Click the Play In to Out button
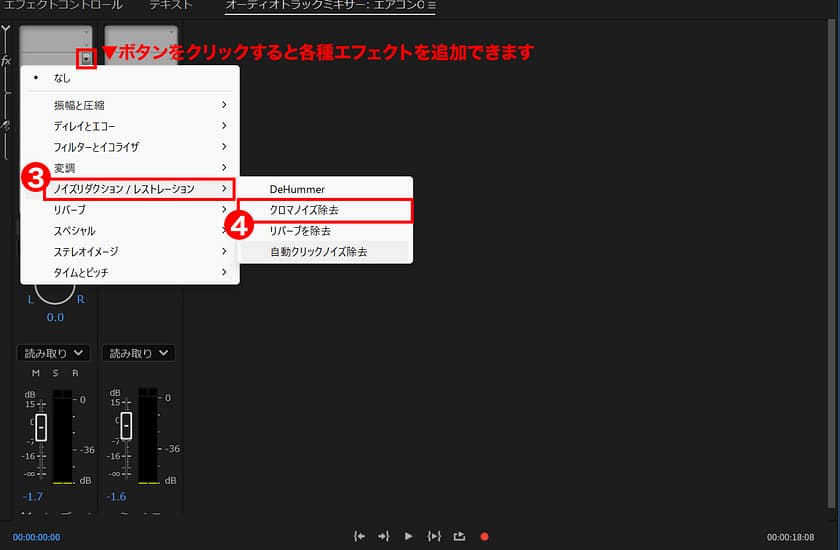This screenshot has height=550, width=840. tap(434, 537)
